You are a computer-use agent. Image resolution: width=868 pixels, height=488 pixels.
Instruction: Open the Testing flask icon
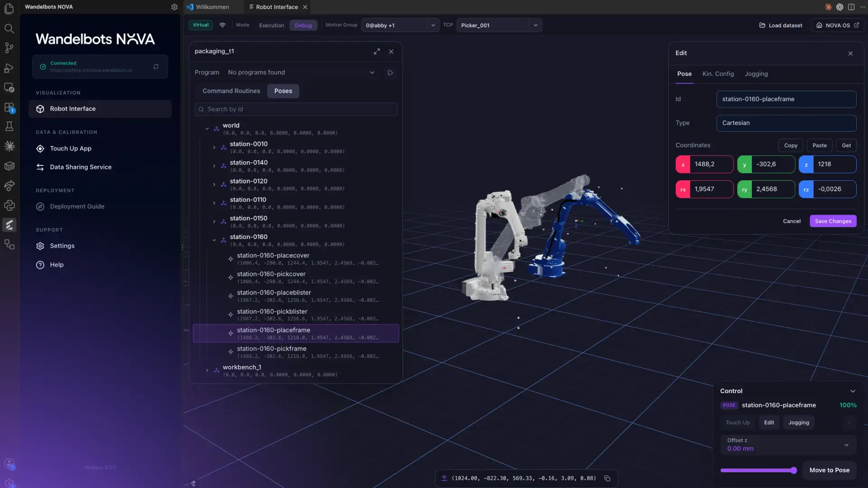point(9,127)
